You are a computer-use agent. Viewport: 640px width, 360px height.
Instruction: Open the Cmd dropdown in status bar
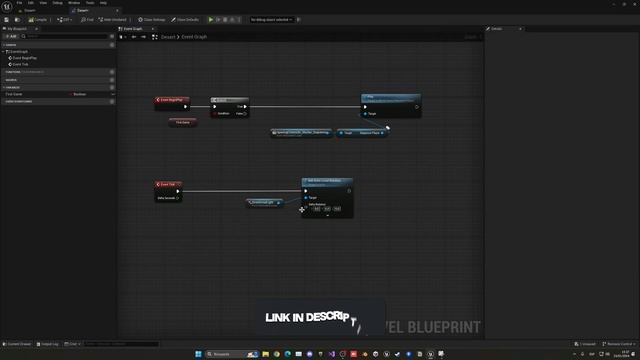click(x=72, y=344)
